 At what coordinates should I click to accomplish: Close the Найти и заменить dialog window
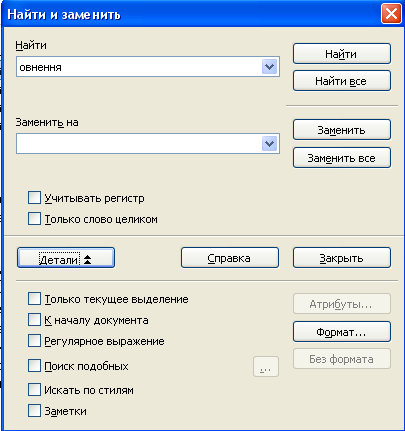click(391, 14)
